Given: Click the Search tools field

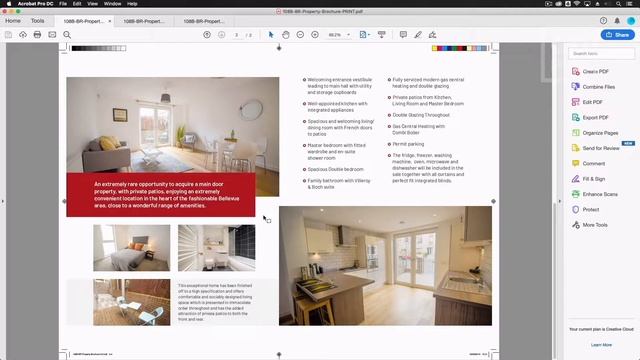Looking at the screenshot, I should coord(602,53).
